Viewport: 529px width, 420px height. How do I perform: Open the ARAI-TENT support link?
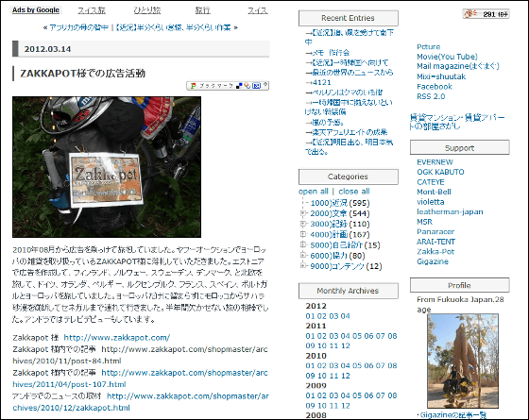point(435,242)
